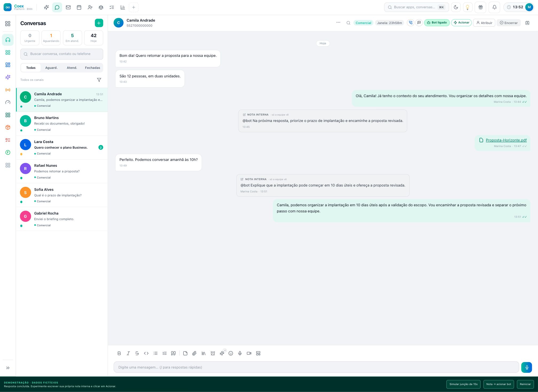Click the green voice record button
Screen dimensions: 538x392
point(527,367)
